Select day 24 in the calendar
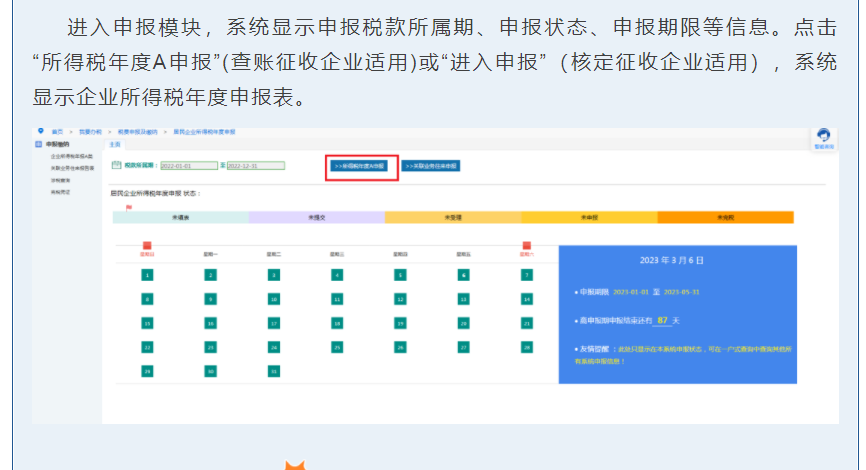This screenshot has height=470, width=866. [274, 347]
